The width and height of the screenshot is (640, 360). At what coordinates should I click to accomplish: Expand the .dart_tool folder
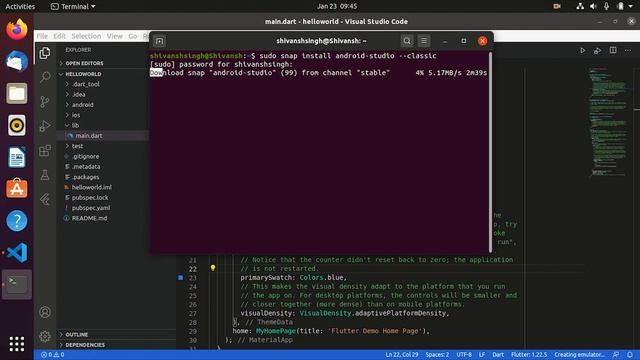point(86,84)
